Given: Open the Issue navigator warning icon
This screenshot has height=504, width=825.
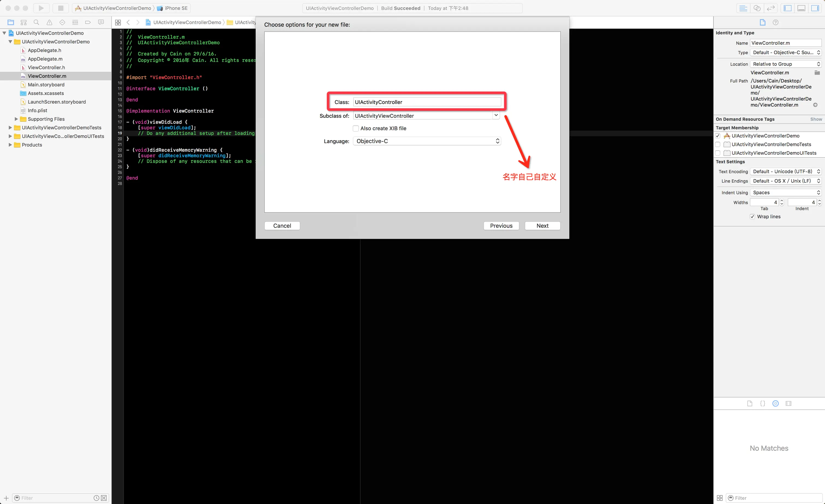Looking at the screenshot, I should pos(49,22).
